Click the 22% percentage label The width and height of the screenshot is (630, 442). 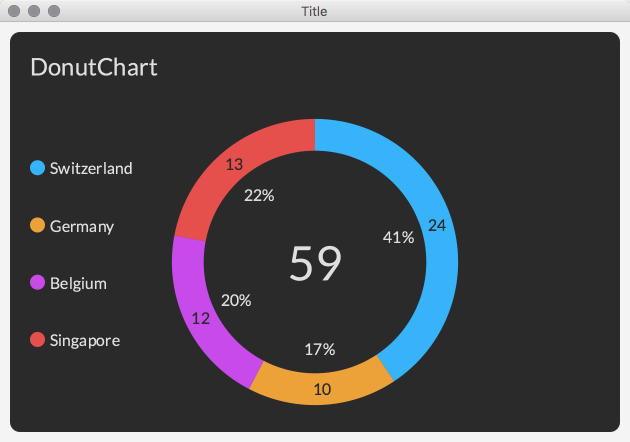click(259, 195)
